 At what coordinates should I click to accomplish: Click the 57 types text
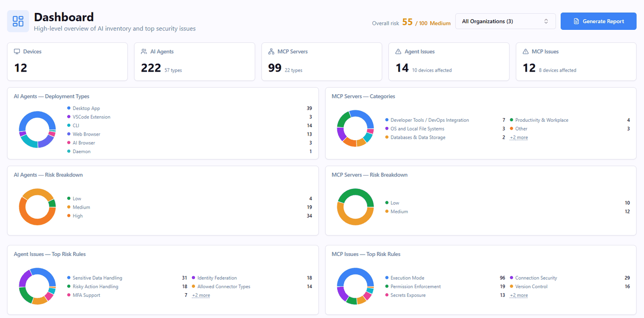(x=173, y=70)
